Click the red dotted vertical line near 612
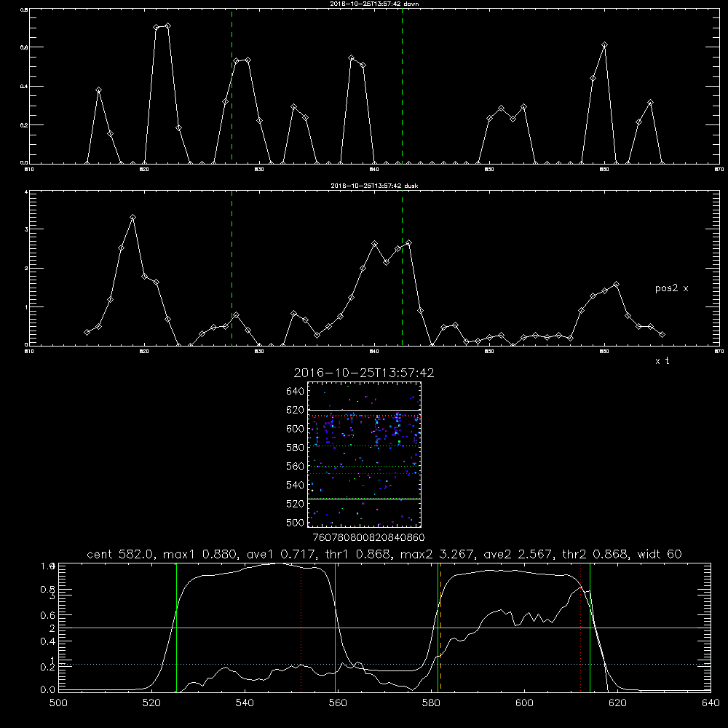This screenshot has width=728, height=728. 580,627
